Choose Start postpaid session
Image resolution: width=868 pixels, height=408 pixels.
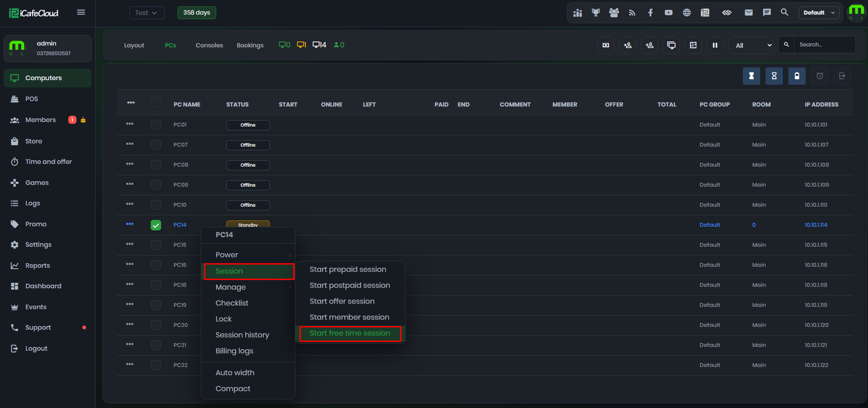coord(350,286)
